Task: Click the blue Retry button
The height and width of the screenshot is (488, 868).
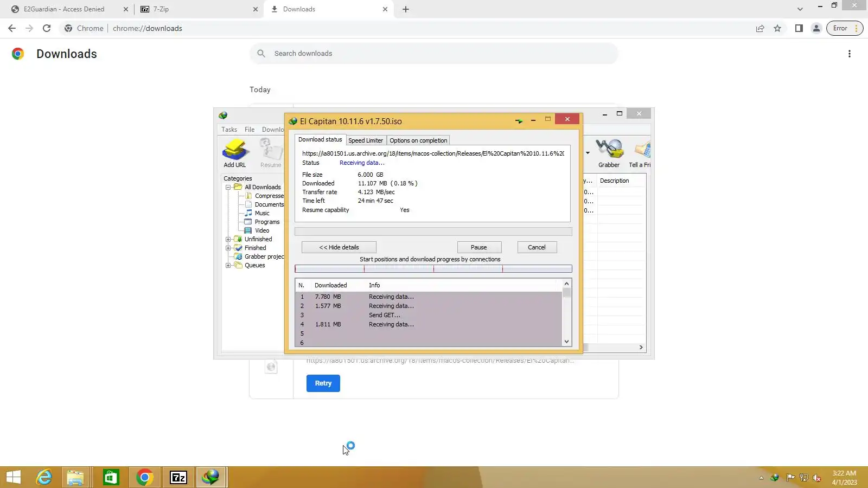Action: (x=323, y=383)
